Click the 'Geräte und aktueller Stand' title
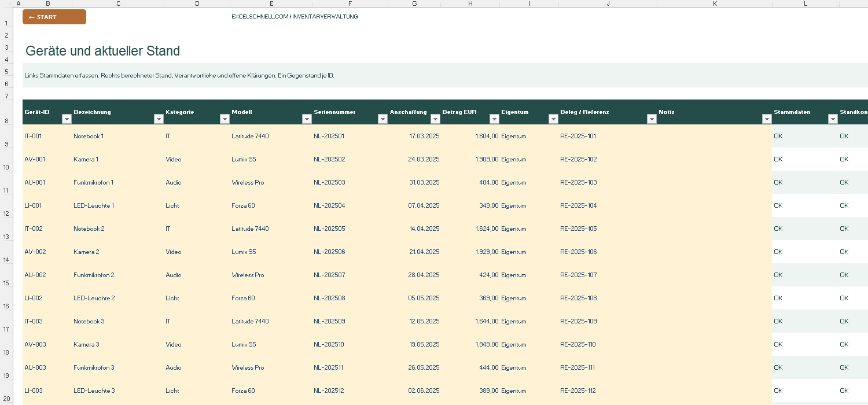This screenshot has height=405, width=868. (102, 51)
